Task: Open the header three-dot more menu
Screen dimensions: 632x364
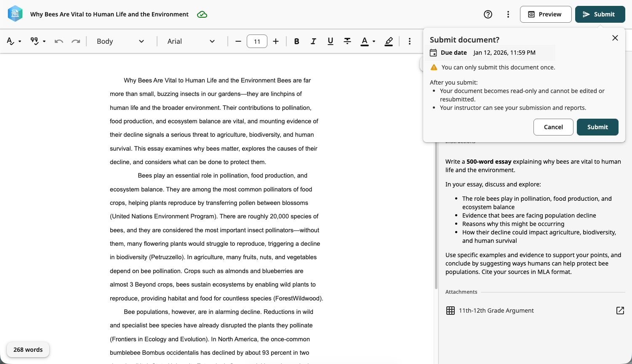Action: pyautogui.click(x=508, y=14)
